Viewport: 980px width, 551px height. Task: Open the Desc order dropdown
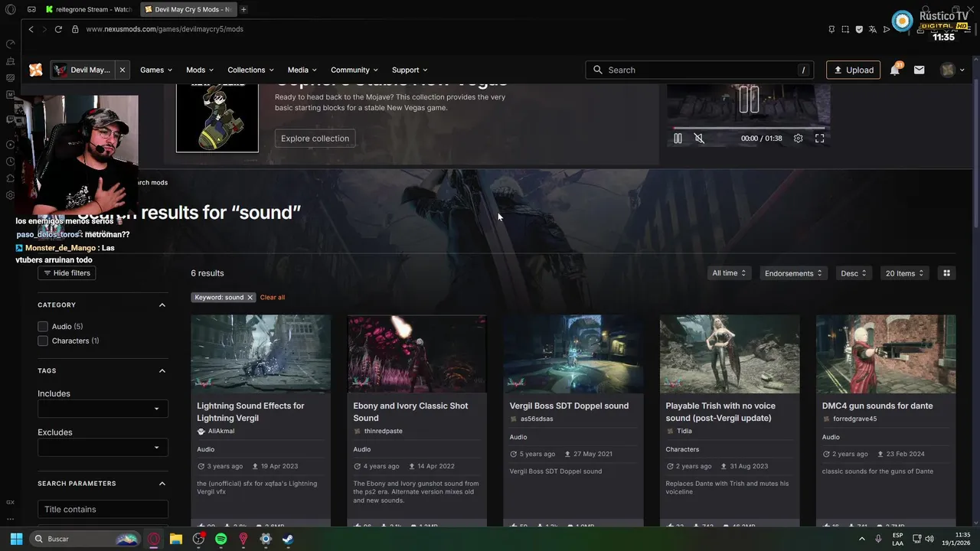pyautogui.click(x=854, y=273)
